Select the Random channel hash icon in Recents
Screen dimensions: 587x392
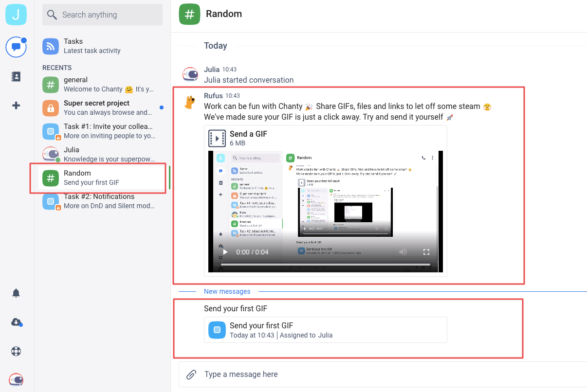point(51,178)
